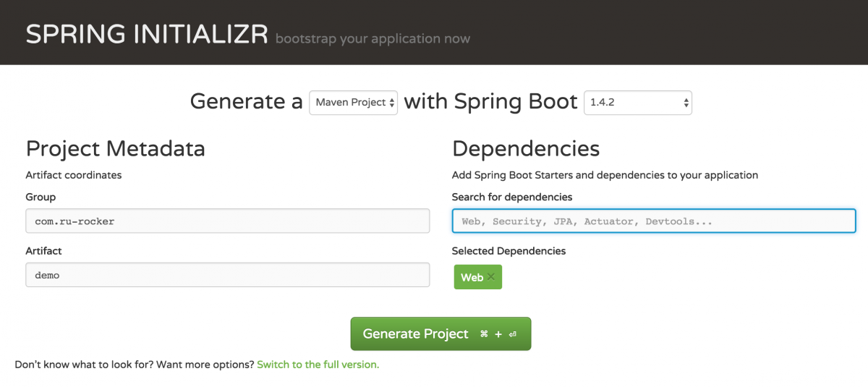Focus the Artifact field containing demo
This screenshot has width=868, height=387.
(x=228, y=275)
